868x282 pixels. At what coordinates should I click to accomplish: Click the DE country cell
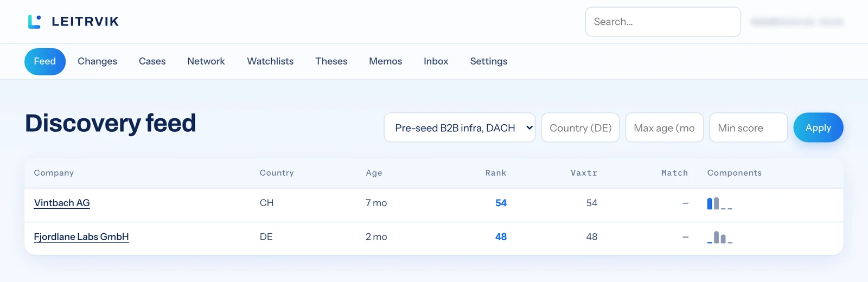[x=266, y=237]
